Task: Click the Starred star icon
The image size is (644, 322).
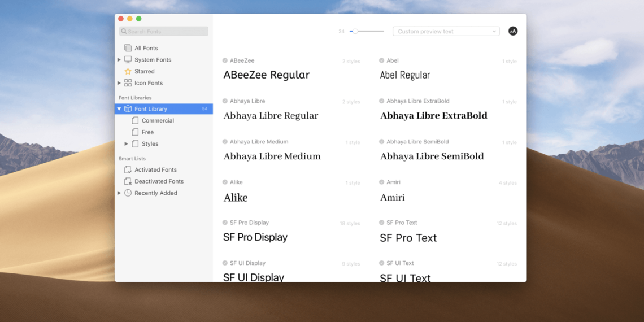Action: point(128,71)
